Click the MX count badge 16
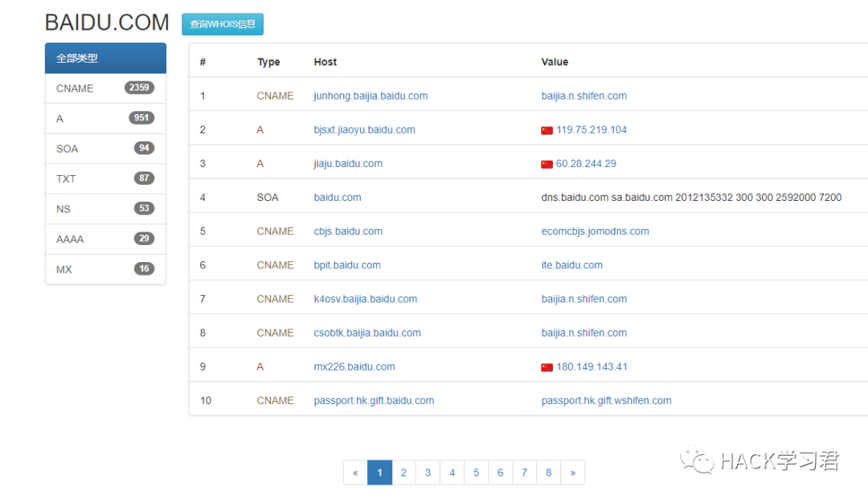Screen dimensions: 868x499 (144, 268)
